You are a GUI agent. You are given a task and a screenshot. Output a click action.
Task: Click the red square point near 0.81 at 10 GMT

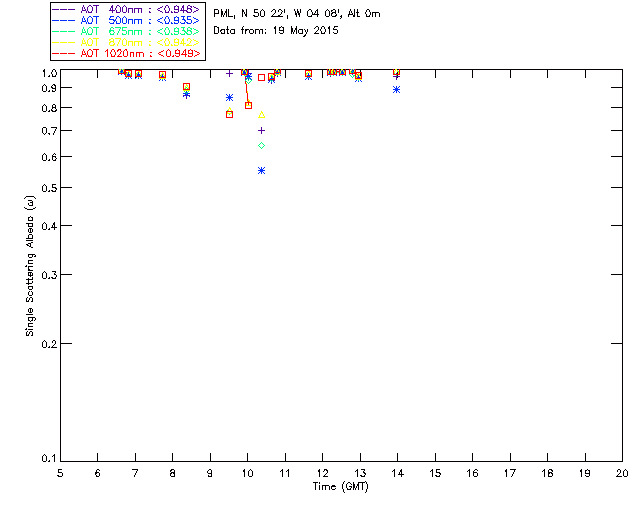click(x=248, y=105)
